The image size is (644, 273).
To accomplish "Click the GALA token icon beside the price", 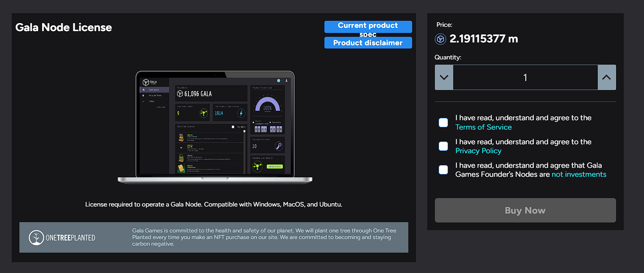I will tap(441, 39).
